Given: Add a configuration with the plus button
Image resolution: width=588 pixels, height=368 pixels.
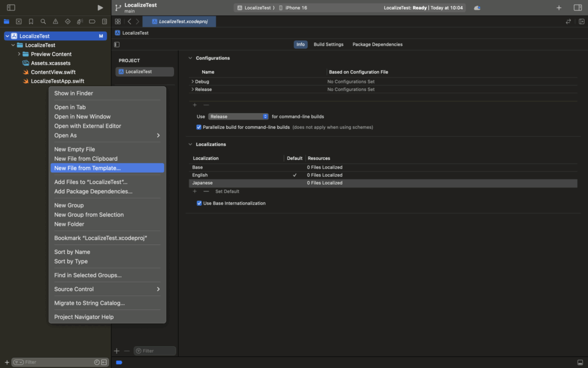Looking at the screenshot, I should click(x=195, y=105).
